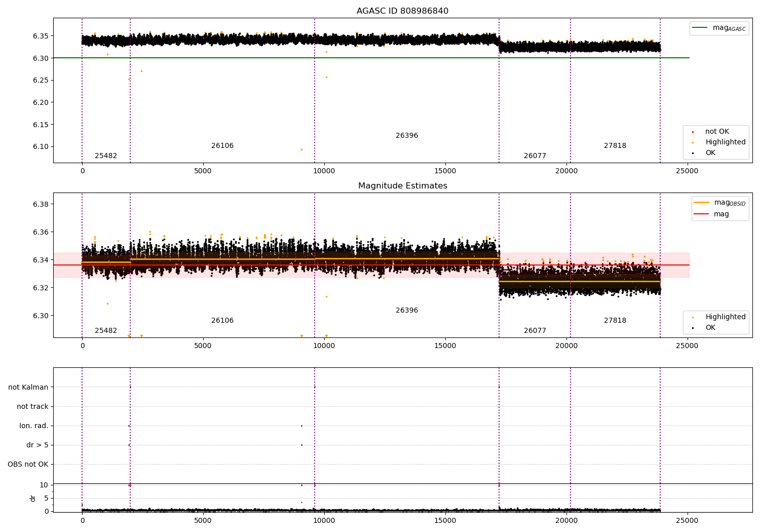Click the 6.32 y-axis tick label

pyautogui.click(x=41, y=288)
